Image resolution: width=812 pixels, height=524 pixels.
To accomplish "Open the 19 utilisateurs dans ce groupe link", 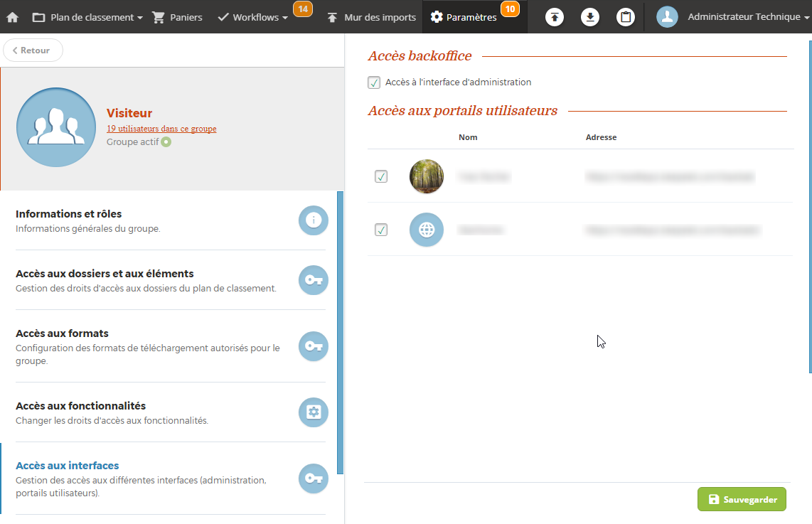I will [161, 129].
